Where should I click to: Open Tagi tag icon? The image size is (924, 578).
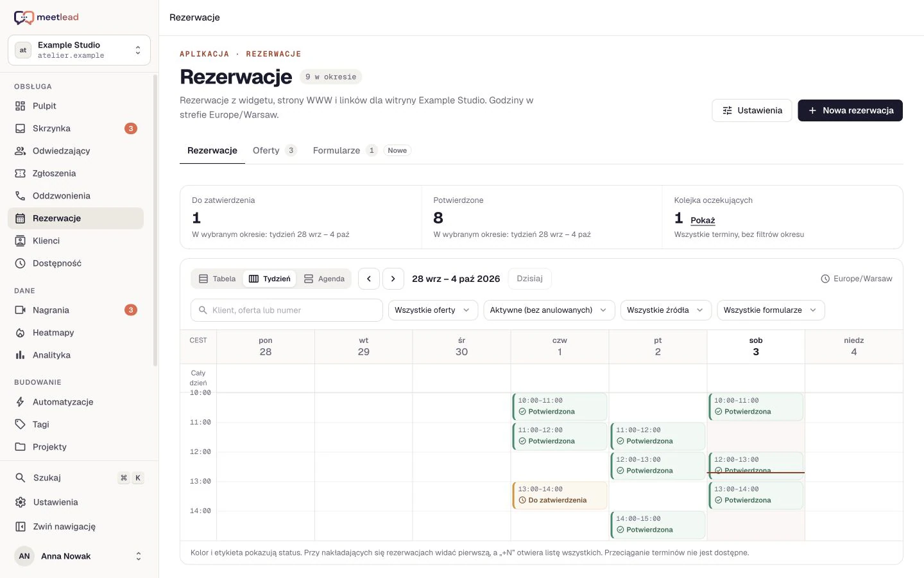coord(21,425)
